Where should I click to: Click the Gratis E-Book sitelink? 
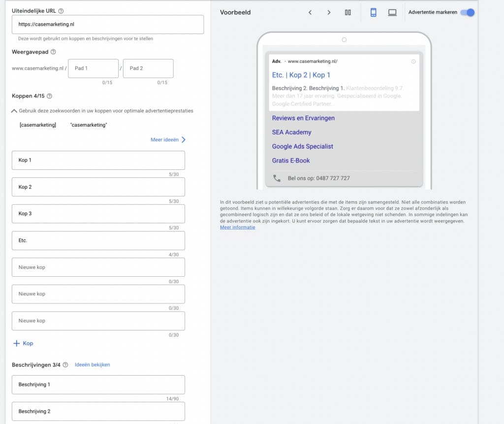291,161
